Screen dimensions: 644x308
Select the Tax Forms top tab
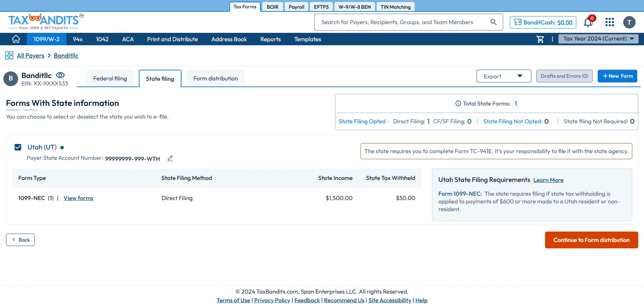(x=245, y=7)
